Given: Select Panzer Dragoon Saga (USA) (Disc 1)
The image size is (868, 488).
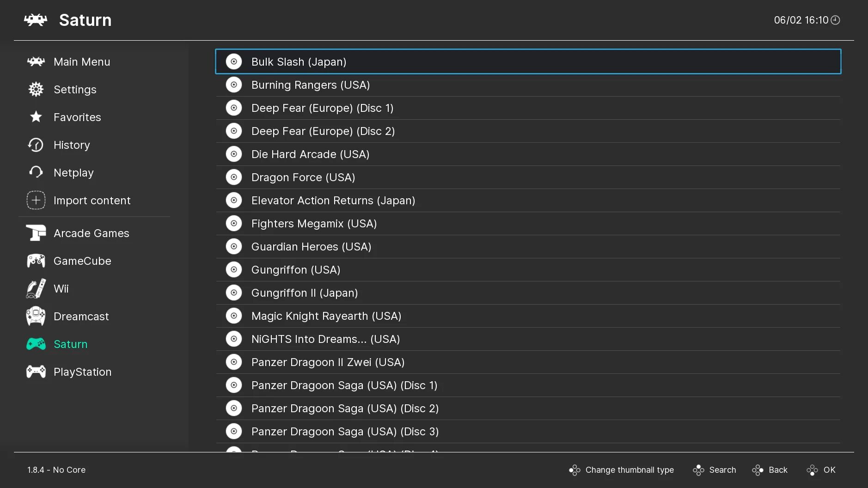Looking at the screenshot, I should (528, 385).
